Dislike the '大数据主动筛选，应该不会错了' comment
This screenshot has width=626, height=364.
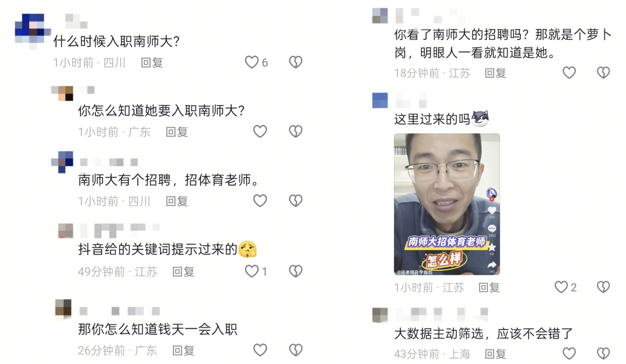click(603, 354)
